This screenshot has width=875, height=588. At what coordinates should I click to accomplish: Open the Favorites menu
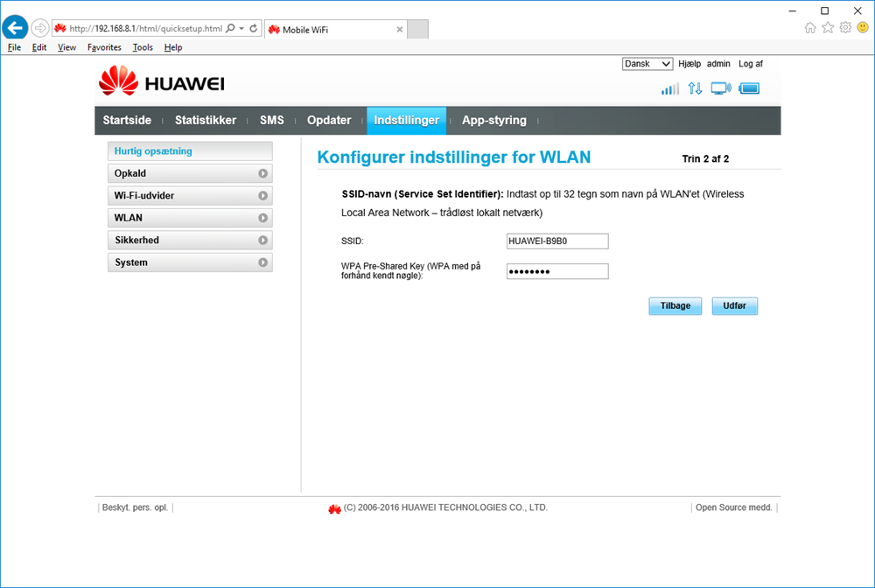104,47
